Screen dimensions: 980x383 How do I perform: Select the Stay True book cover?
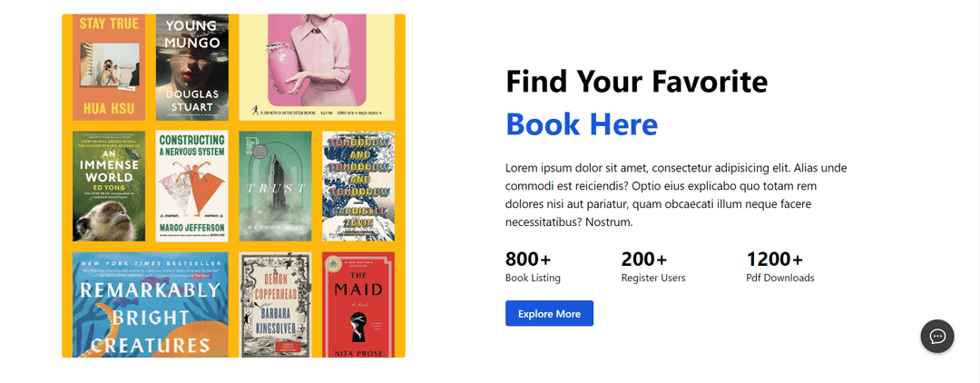tap(109, 66)
